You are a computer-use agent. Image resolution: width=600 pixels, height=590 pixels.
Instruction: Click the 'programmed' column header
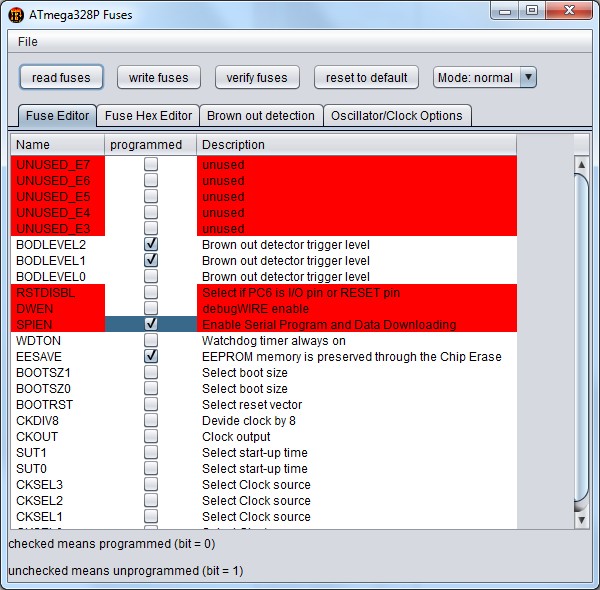[150, 145]
